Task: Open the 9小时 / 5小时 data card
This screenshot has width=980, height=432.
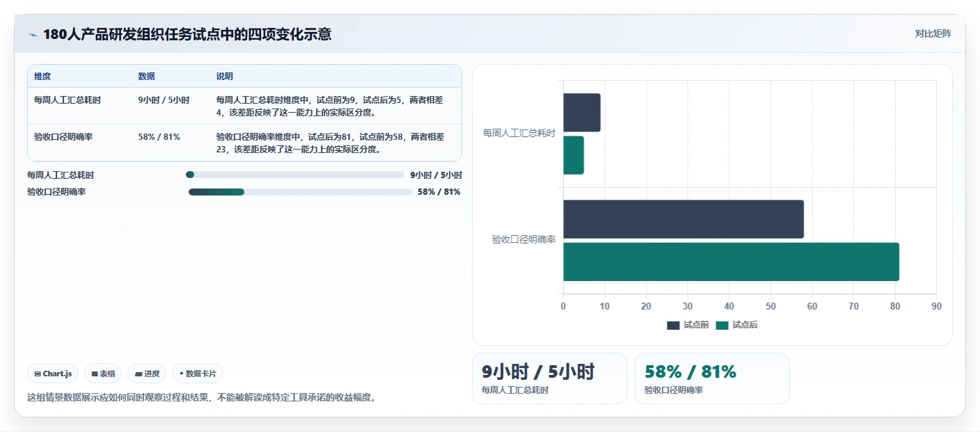Action: coord(550,378)
